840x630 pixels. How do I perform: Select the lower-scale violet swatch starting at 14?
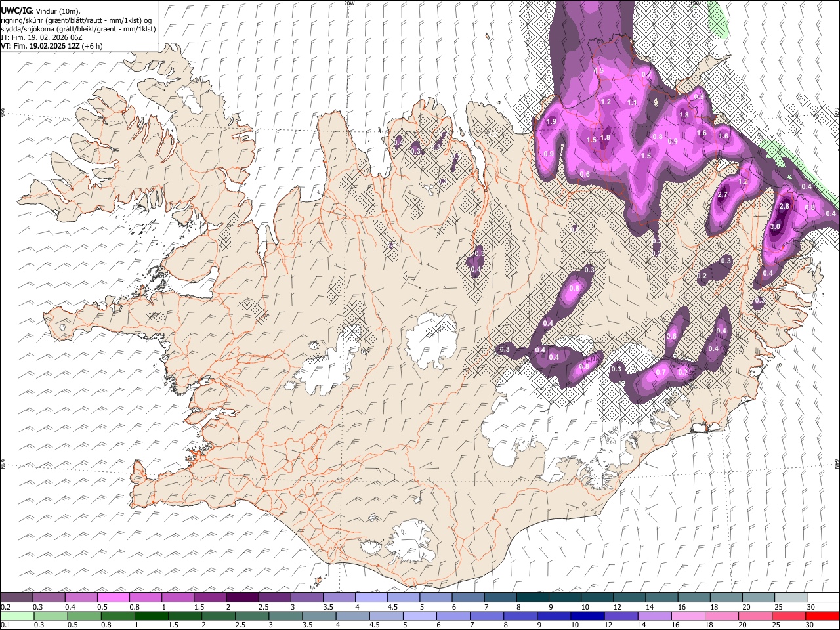click(x=653, y=616)
